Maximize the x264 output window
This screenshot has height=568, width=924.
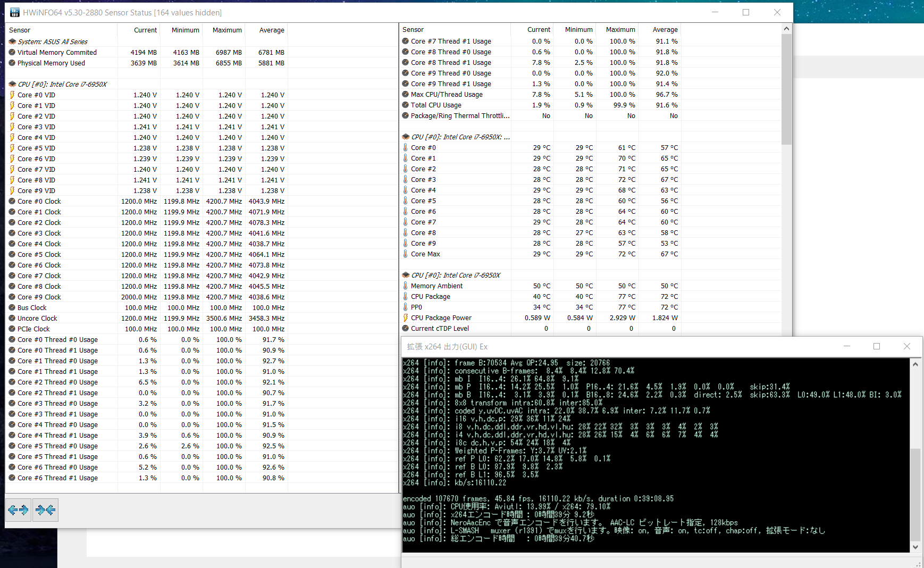click(x=877, y=346)
